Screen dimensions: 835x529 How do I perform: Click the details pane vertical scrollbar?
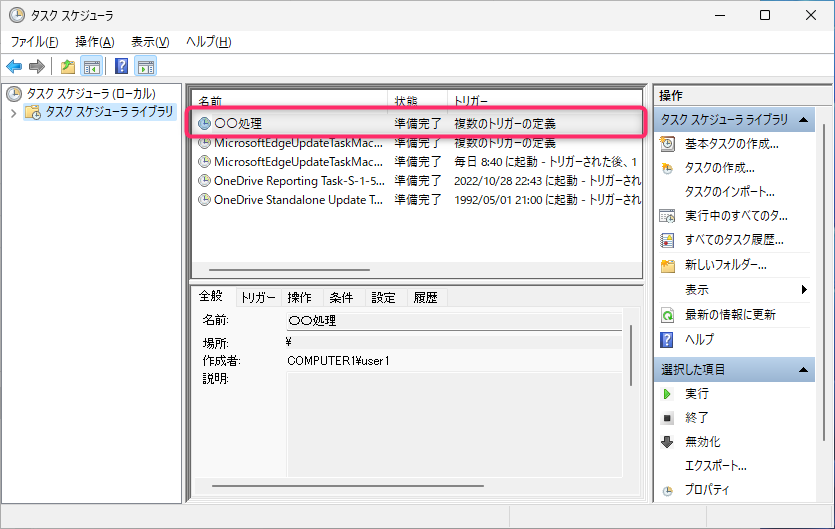point(631,355)
